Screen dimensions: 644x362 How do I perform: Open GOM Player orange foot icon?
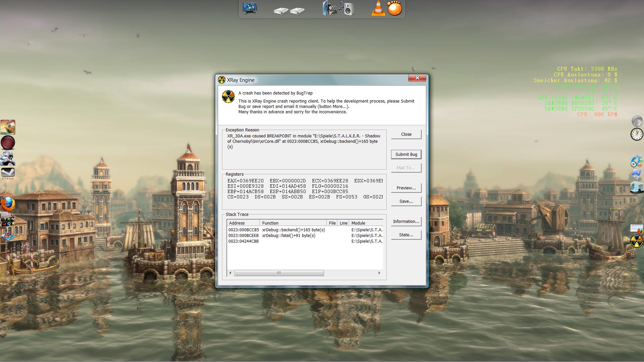pos(394,8)
